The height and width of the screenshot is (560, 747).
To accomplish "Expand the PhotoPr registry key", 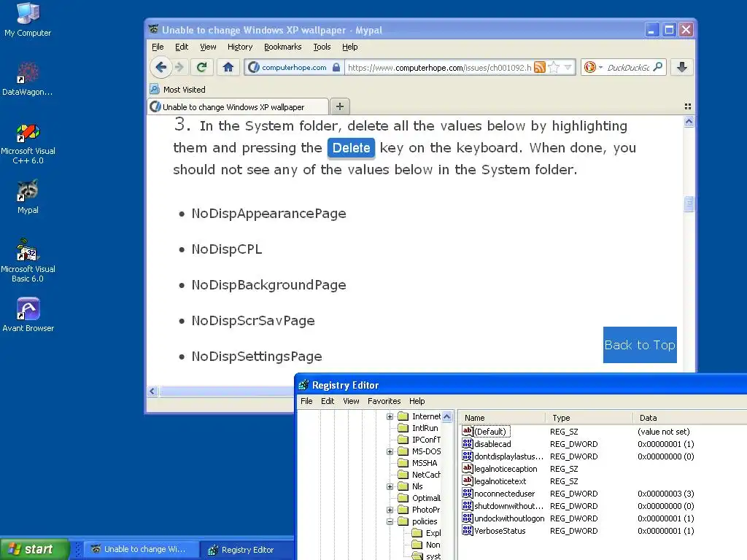I will 390,510.
